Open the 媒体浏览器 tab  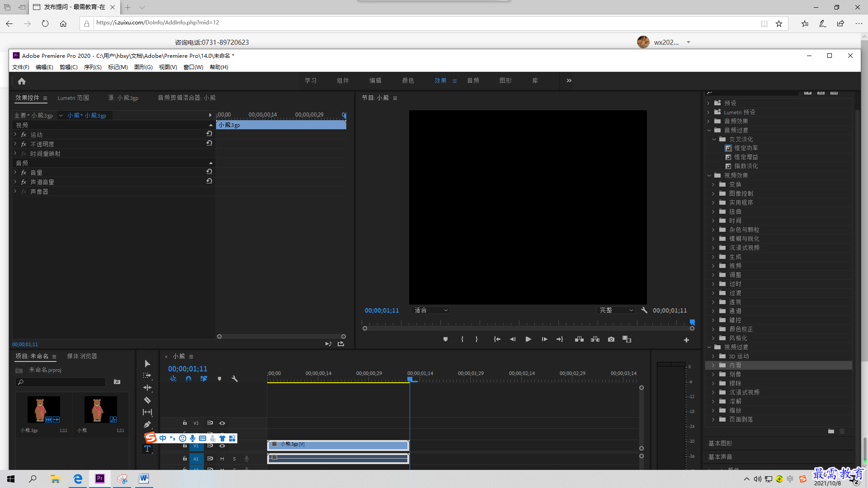[82, 357]
